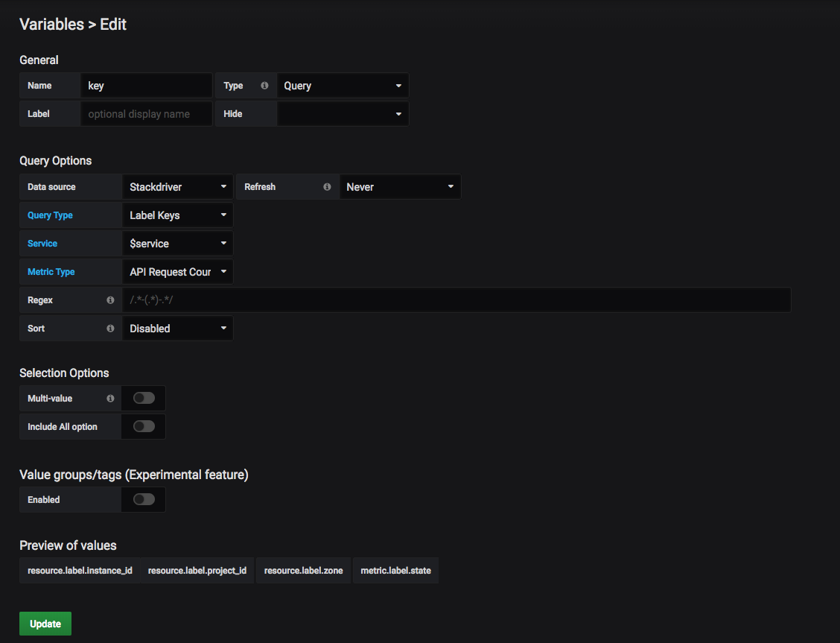Open the Sort dropdown set to Disabled
This screenshot has height=643, width=840.
coord(177,329)
